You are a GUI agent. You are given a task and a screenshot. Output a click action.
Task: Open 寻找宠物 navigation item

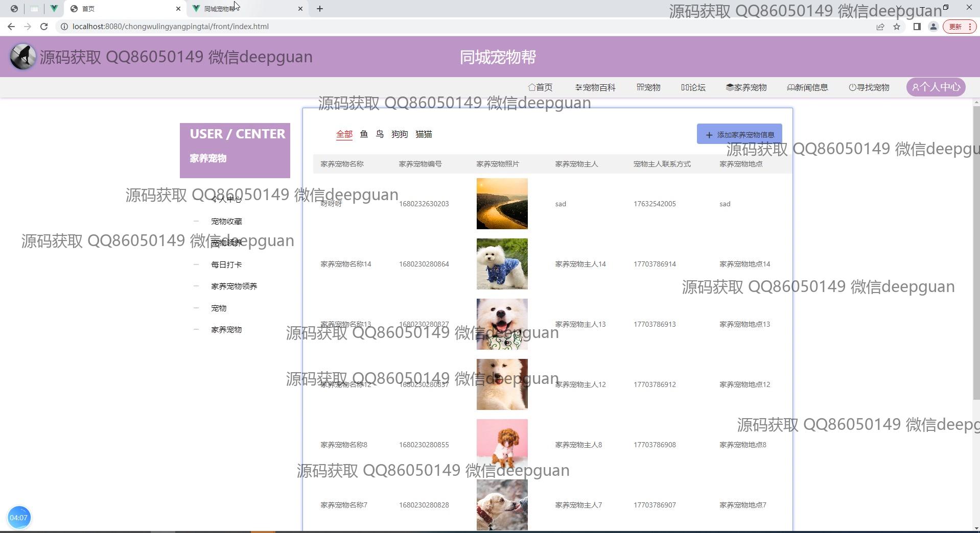(869, 87)
